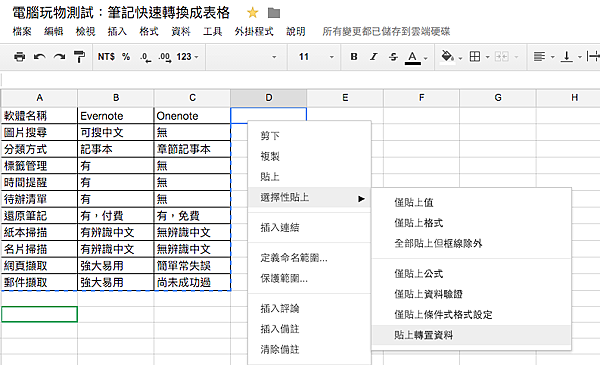Select 貼上轉置資料 in submenu
Image resolution: width=600 pixels, height=365 pixels.
coord(471,335)
